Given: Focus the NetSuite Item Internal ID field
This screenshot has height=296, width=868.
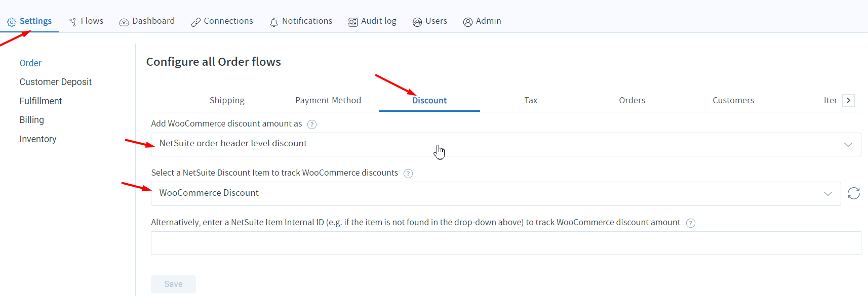Looking at the screenshot, I should pos(506,243).
